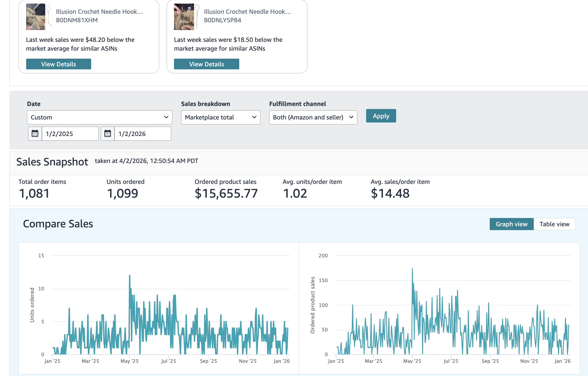The height and width of the screenshot is (376, 588).
Task: Click the May '25 peak in units chart
Action: click(130, 276)
